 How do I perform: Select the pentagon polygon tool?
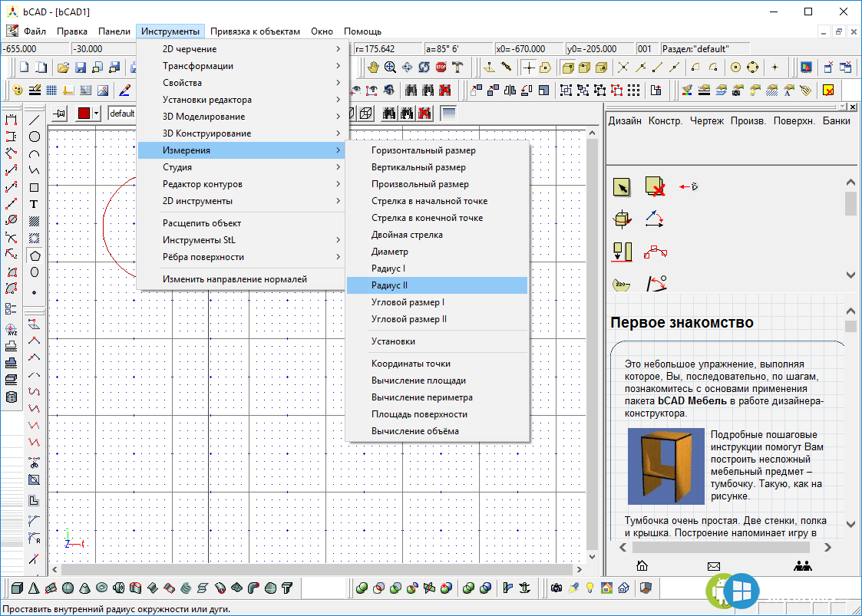[35, 255]
